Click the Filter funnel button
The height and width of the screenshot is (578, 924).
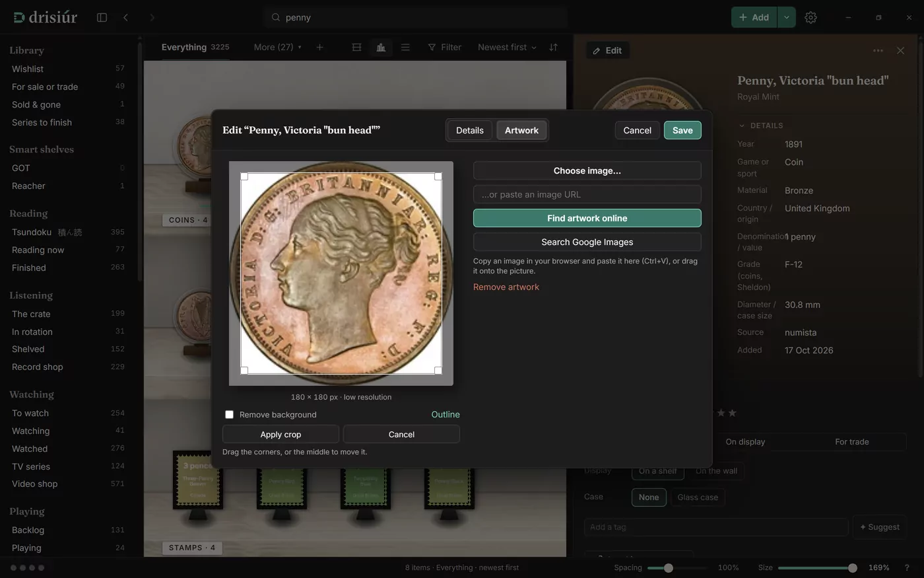click(x=444, y=47)
